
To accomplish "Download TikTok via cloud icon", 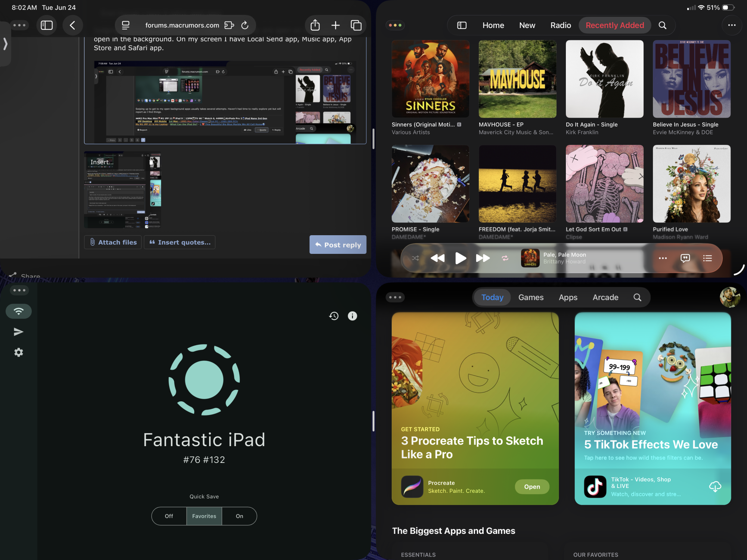I will tap(715, 486).
